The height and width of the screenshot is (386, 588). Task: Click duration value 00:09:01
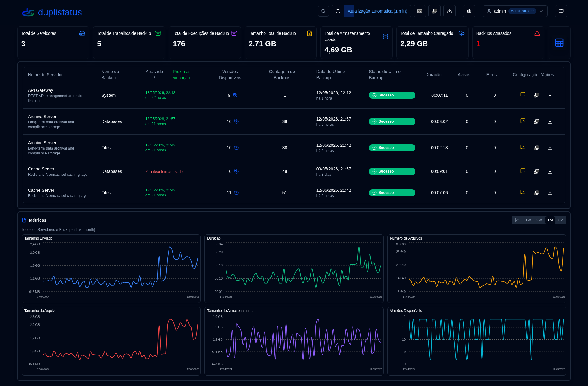(x=439, y=171)
